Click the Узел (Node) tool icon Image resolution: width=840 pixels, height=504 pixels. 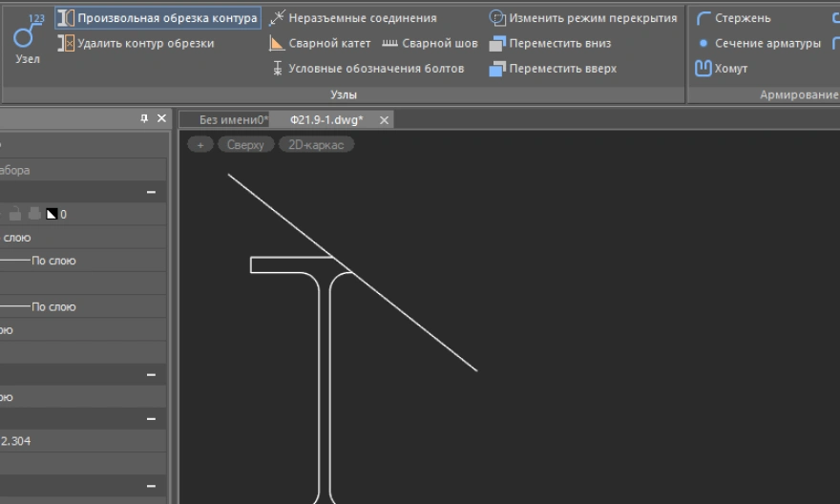coord(28,36)
